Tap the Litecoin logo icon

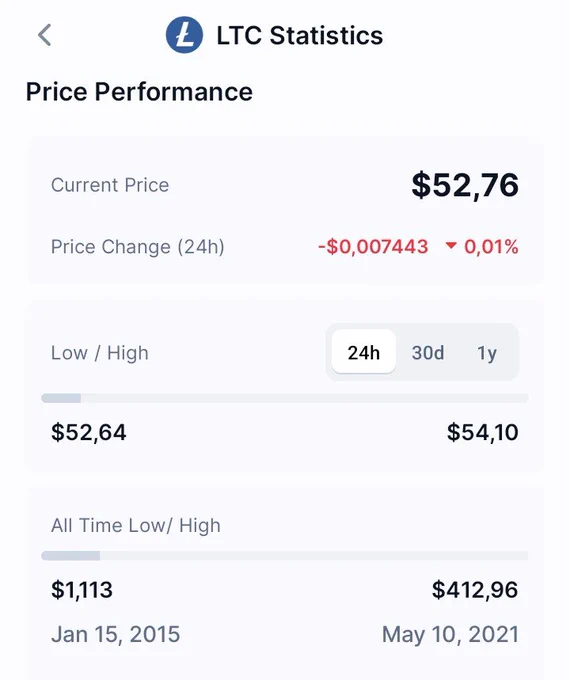[x=184, y=35]
